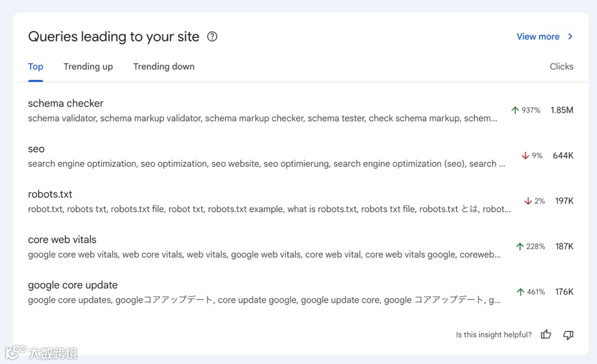This screenshot has width=597, height=364.
Task: Click the Clicks column header
Action: (561, 67)
